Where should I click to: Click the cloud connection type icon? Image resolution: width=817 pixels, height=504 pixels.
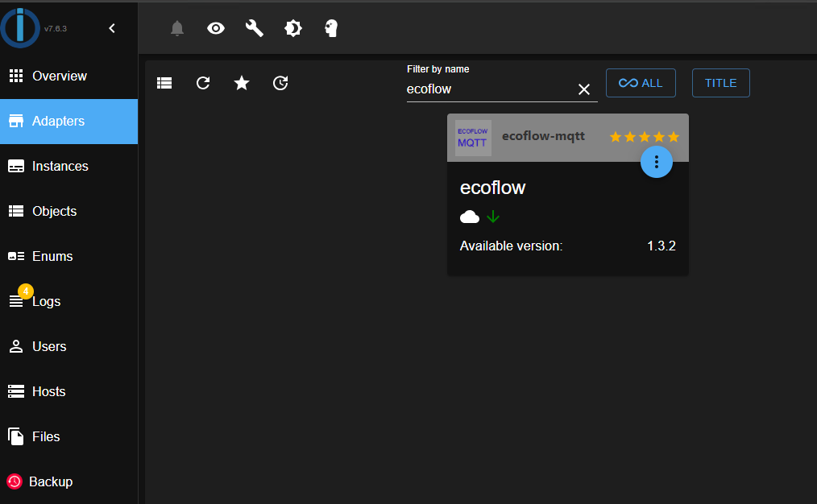470,217
